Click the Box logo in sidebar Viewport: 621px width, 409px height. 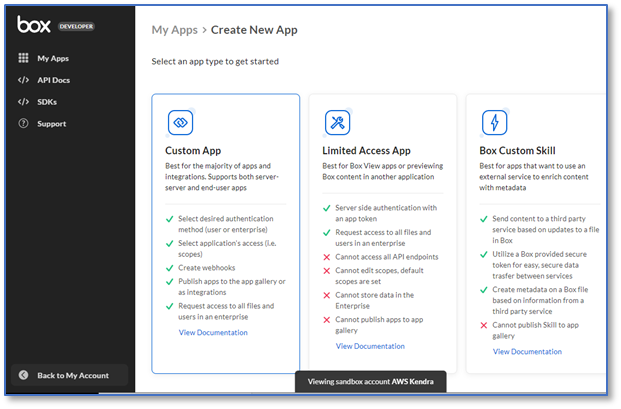coord(34,25)
